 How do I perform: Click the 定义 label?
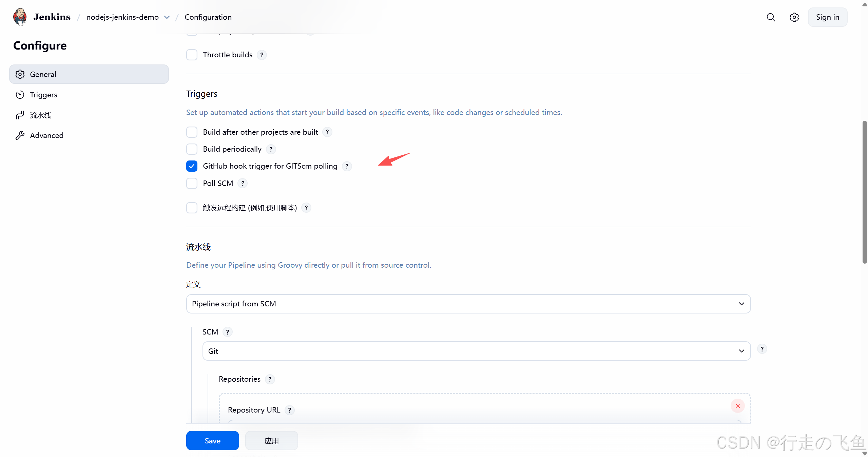(193, 284)
